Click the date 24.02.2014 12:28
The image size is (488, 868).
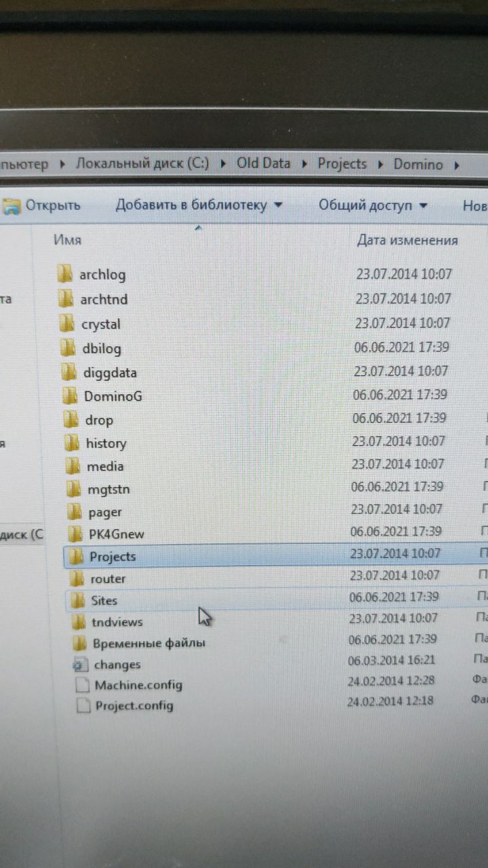pos(391,681)
